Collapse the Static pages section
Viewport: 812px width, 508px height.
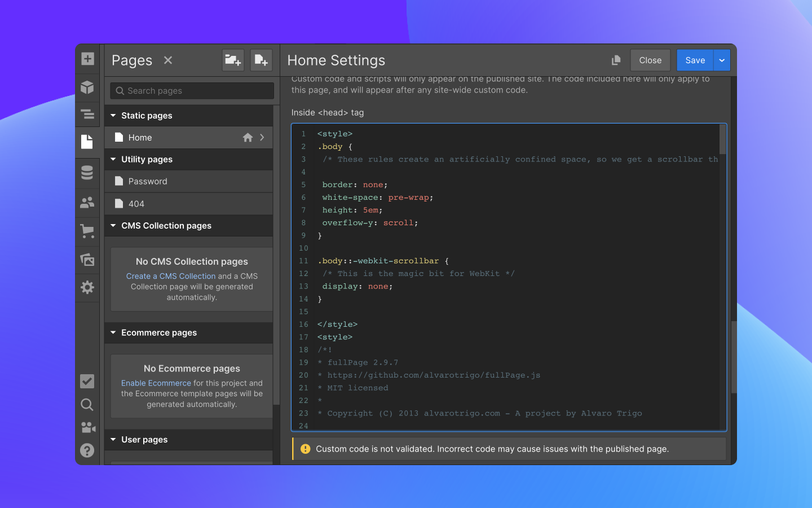112,115
